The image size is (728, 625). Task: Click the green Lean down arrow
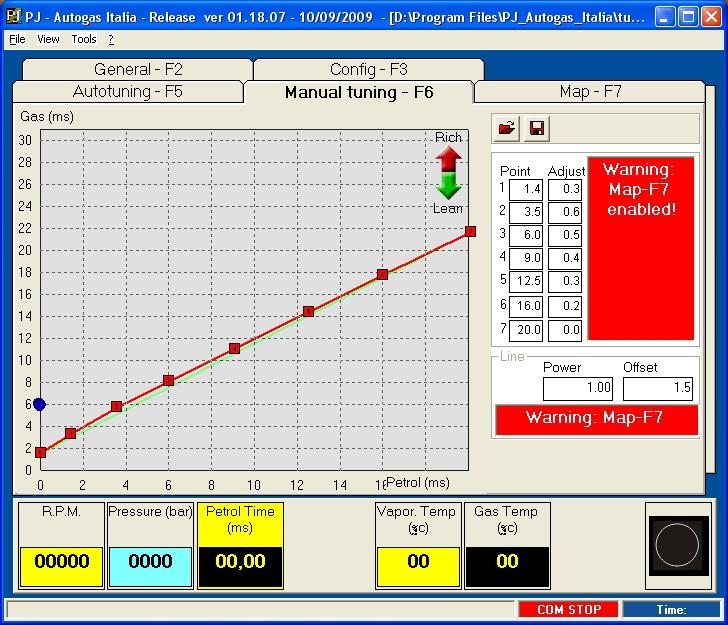[448, 185]
